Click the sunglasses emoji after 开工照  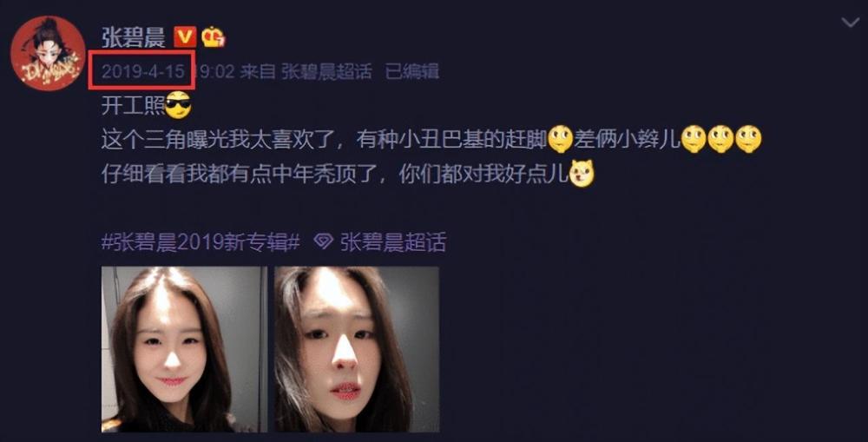[178, 105]
